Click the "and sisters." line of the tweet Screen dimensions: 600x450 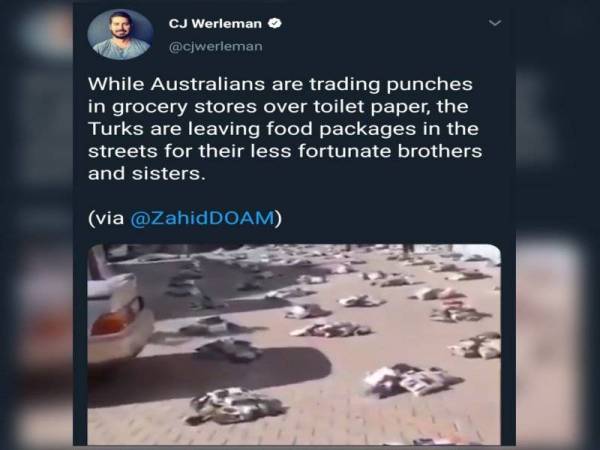(147, 173)
